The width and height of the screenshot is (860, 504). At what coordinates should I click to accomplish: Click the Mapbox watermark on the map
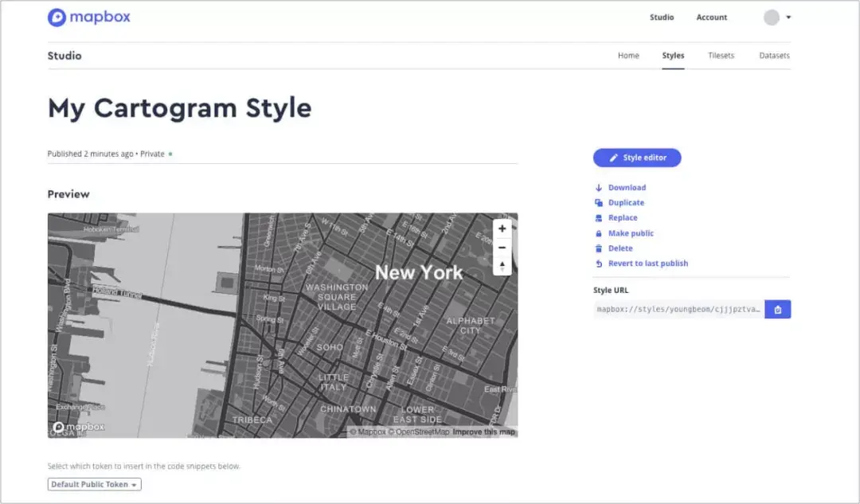78,427
